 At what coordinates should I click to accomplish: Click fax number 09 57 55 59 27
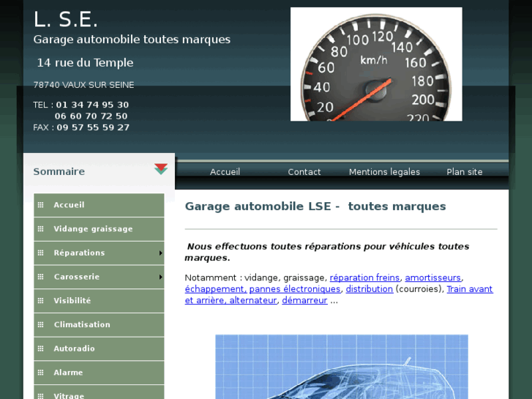(93, 127)
